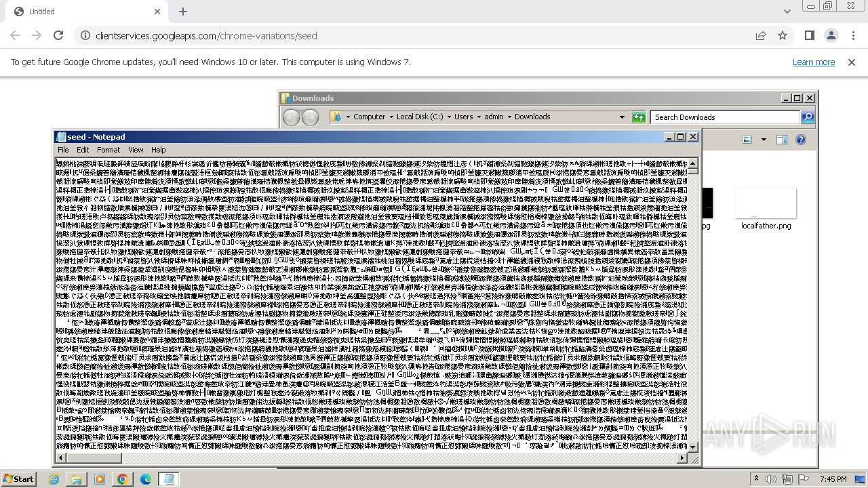Launch Internet Explorer from taskbar

coord(54,479)
